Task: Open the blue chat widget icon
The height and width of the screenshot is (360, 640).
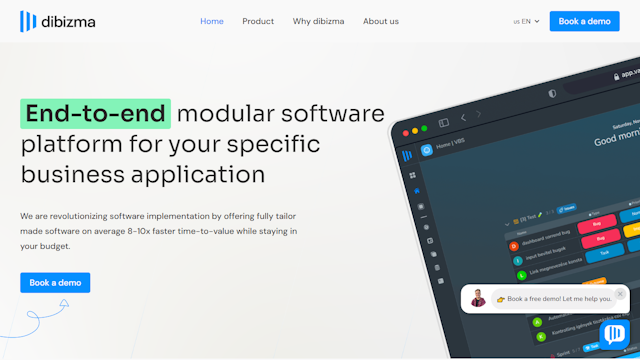Action: click(x=614, y=334)
